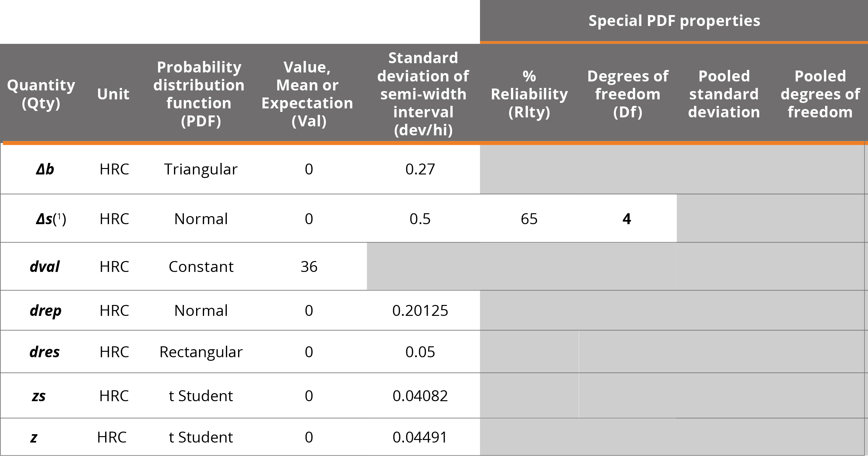Select the Degrees of freedom (Df) header
868x456 pixels.
click(x=627, y=94)
